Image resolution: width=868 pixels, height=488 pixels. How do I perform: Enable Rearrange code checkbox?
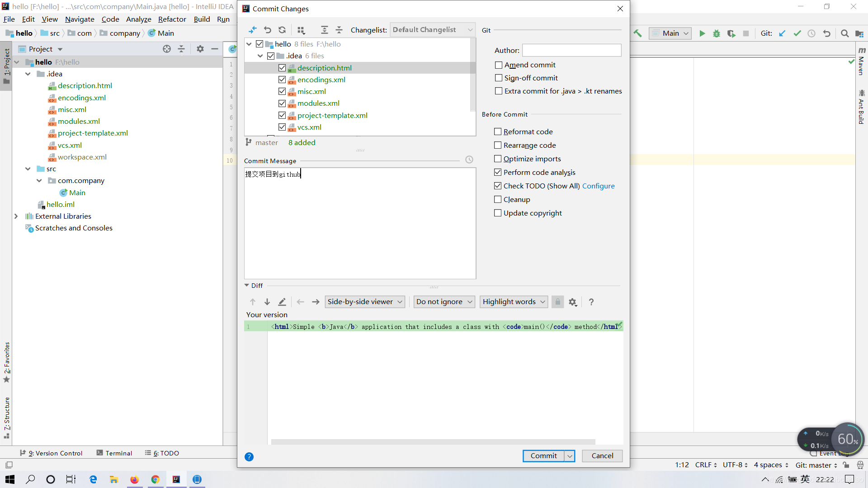(x=498, y=145)
